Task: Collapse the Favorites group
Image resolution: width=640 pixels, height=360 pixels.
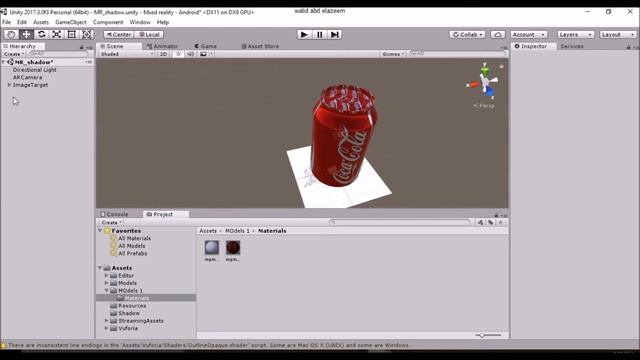Action: click(x=100, y=231)
